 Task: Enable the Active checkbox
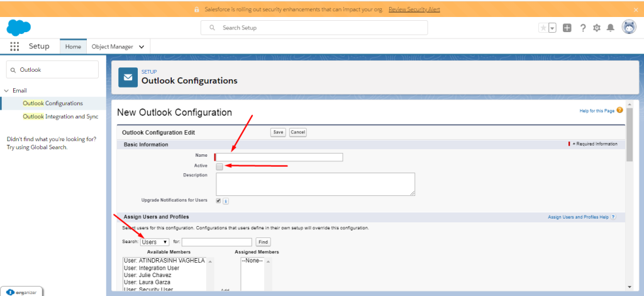point(219,166)
